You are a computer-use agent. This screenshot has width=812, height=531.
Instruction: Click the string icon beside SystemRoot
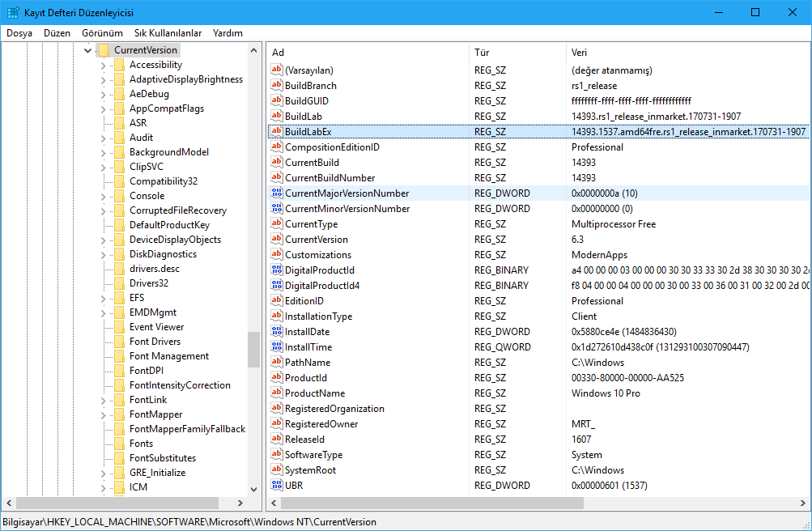pos(277,470)
